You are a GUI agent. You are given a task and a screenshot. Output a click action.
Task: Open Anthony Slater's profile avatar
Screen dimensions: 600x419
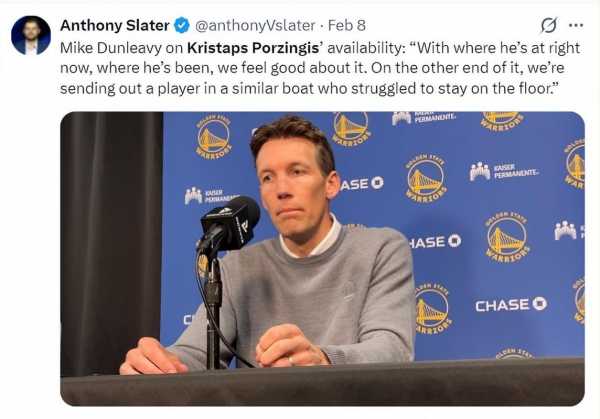[x=30, y=35]
